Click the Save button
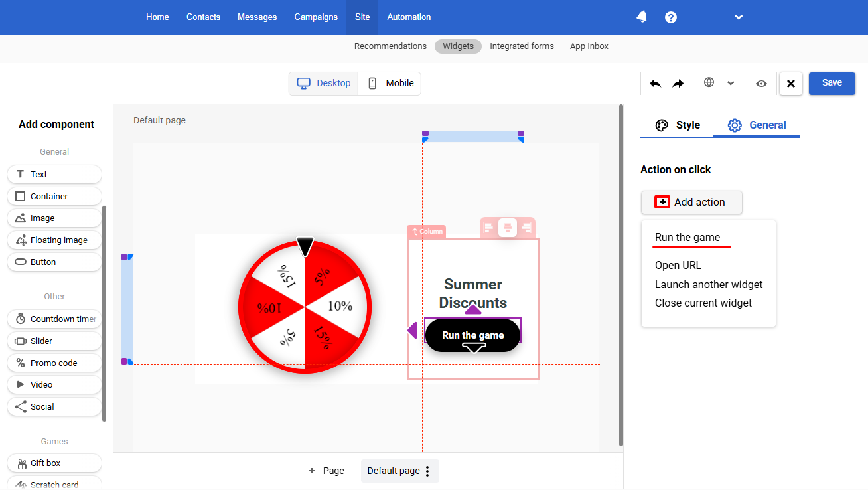The height and width of the screenshot is (490, 868). [x=832, y=83]
